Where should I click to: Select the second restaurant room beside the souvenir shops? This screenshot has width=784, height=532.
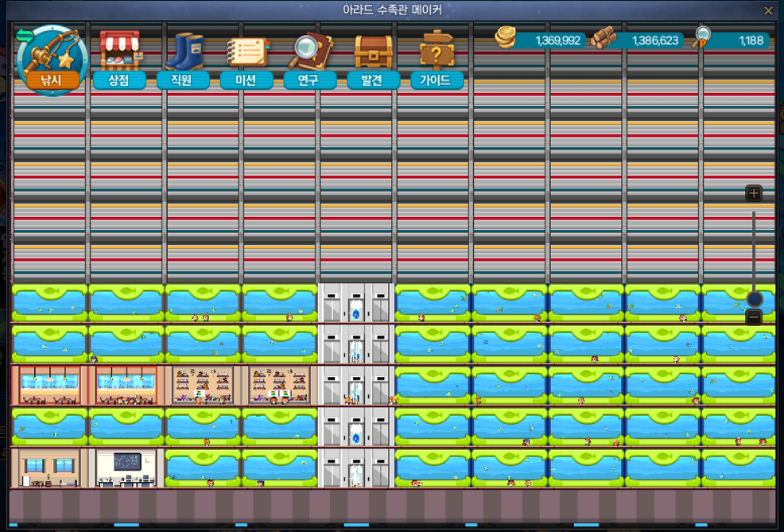126,386
